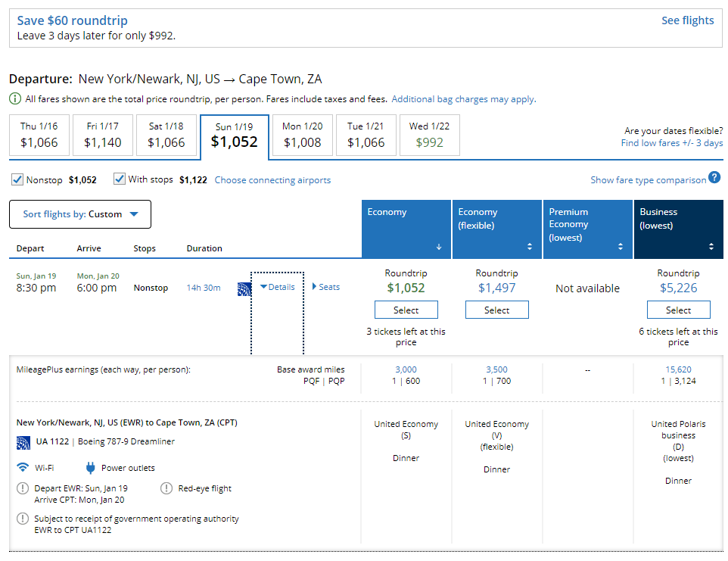
Task: Open Save $60 roundtrip offer
Action: tap(73, 20)
